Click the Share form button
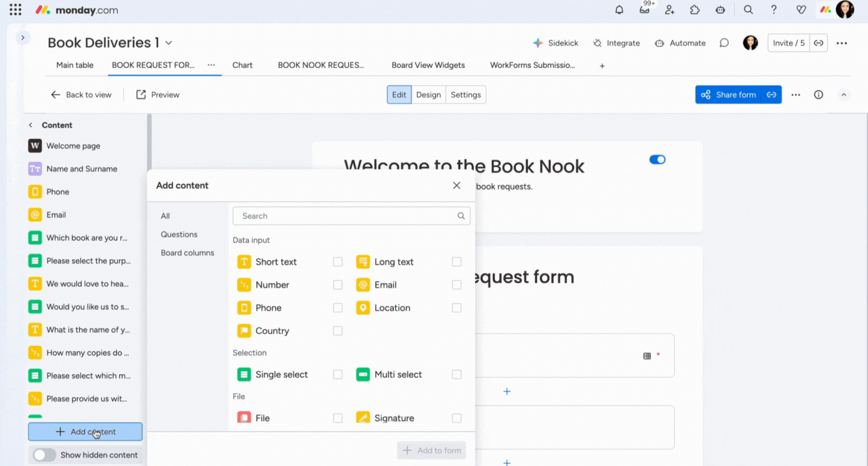Image resolution: width=868 pixels, height=466 pixels. (729, 95)
